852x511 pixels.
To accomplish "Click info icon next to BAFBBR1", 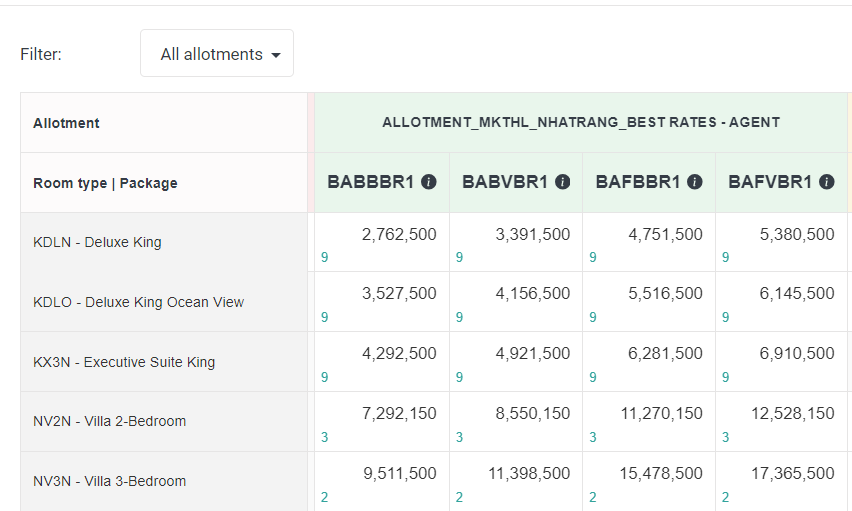I will 695,182.
